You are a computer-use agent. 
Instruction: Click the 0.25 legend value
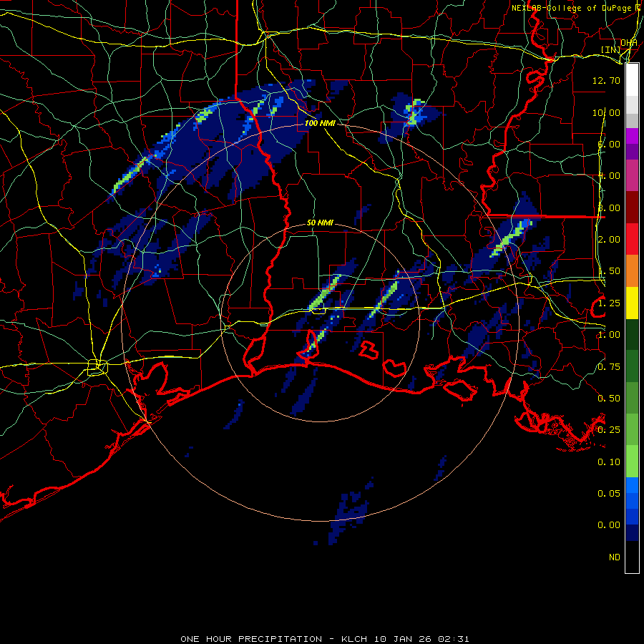(x=609, y=430)
